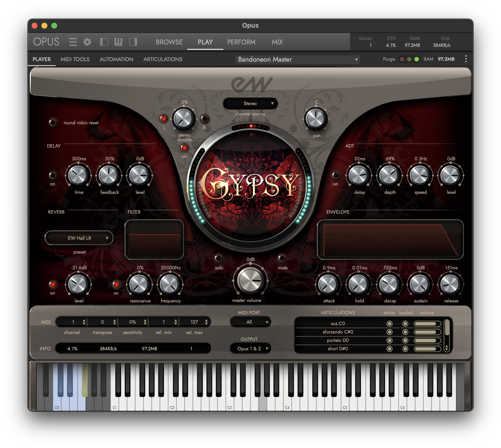
Task: Turn on the FILTER section switch
Action: (x=116, y=284)
